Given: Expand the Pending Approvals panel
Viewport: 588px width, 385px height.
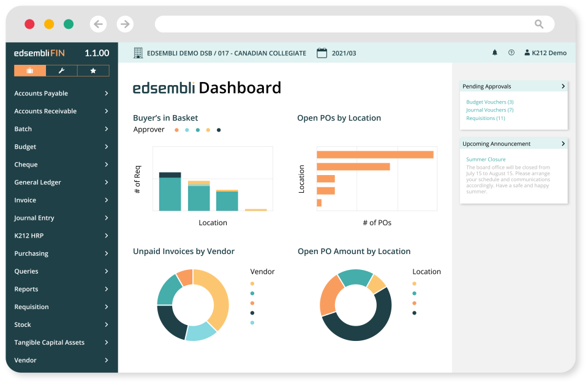Looking at the screenshot, I should pyautogui.click(x=563, y=86).
